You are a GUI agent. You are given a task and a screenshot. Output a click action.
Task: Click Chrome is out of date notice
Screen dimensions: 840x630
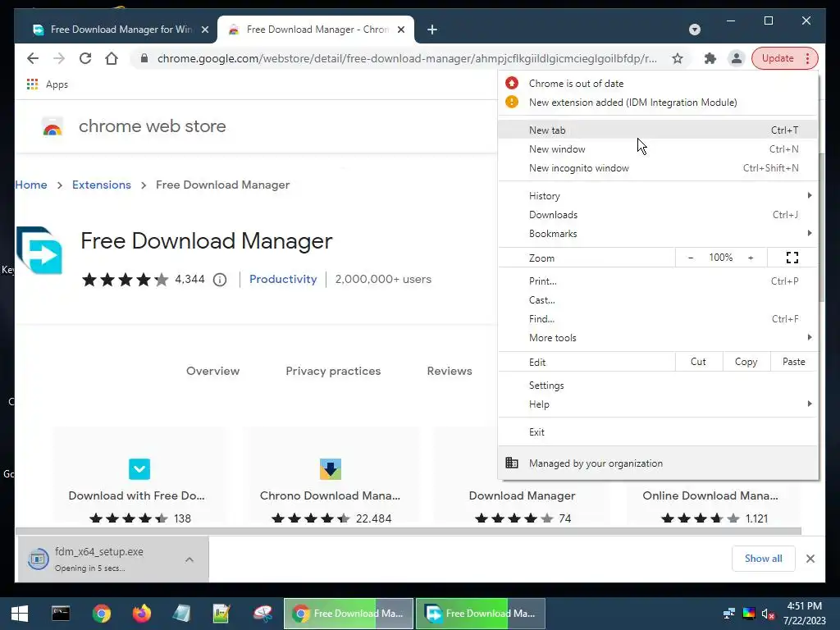[x=657, y=84]
